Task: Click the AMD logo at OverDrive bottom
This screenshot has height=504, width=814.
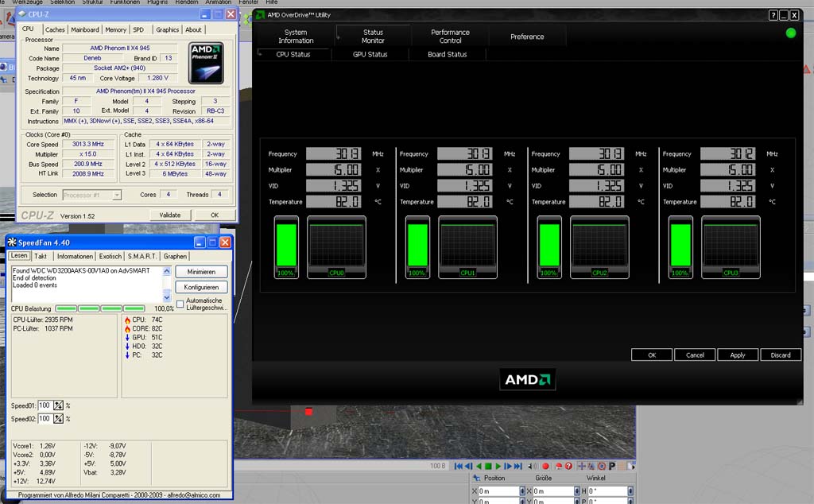Action: pyautogui.click(x=528, y=379)
